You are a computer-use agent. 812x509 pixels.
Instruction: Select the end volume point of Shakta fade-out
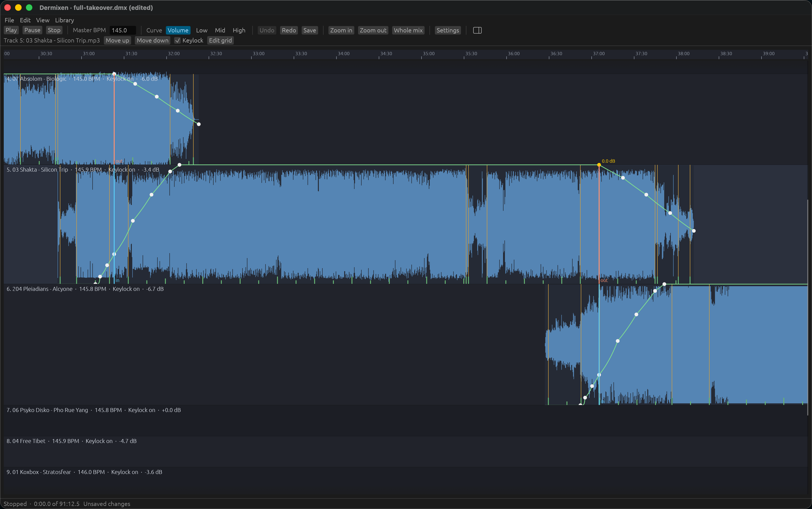694,231
